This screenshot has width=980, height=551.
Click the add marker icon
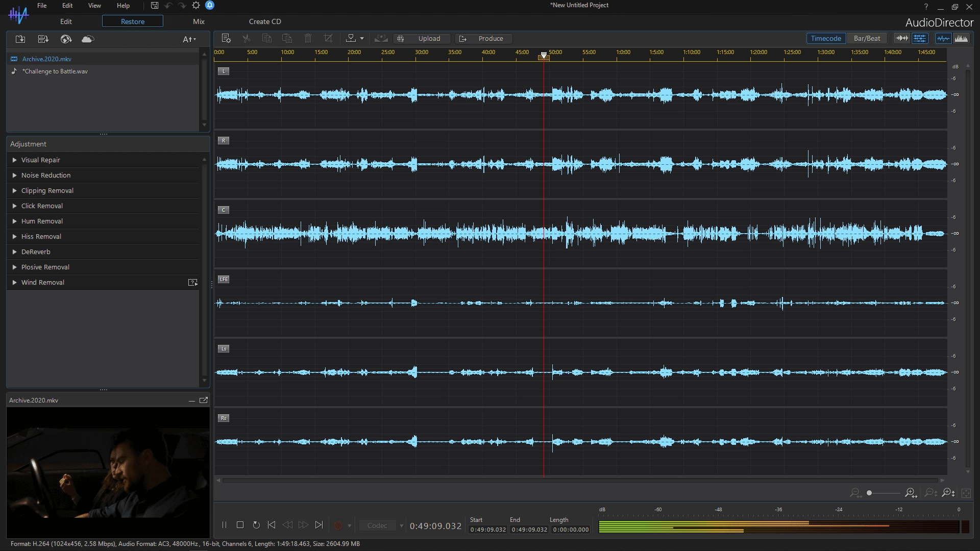tap(351, 39)
